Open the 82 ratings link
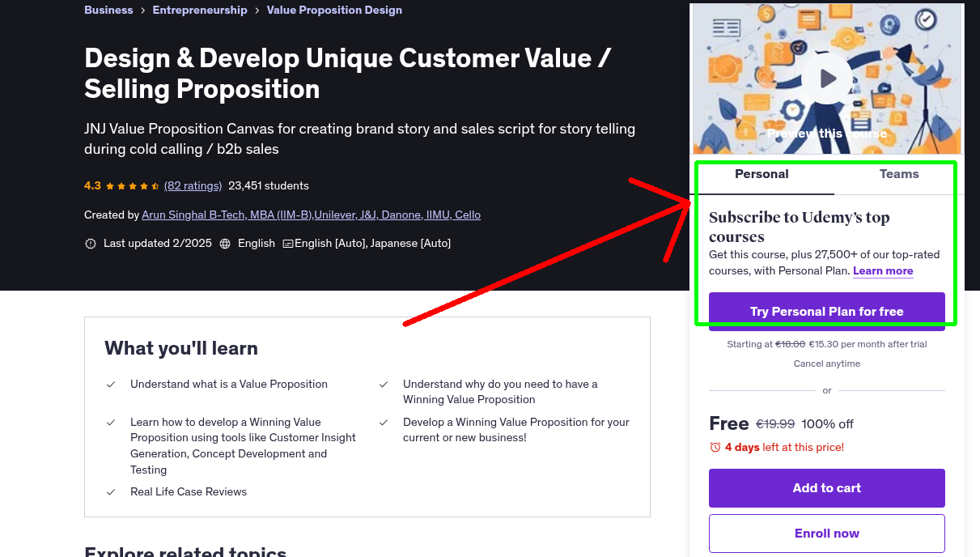This screenshot has width=980, height=557. [193, 185]
